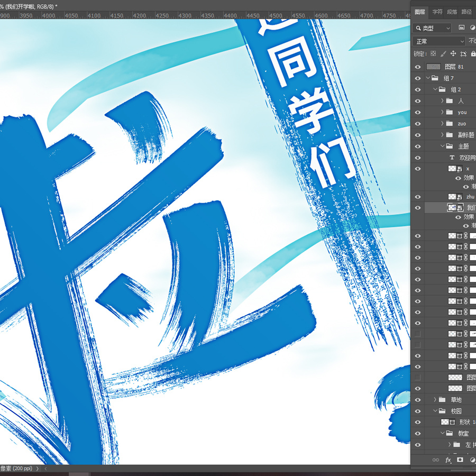Click the 我们开学啦 document tab title
This screenshot has height=476, width=476.
(29, 6)
